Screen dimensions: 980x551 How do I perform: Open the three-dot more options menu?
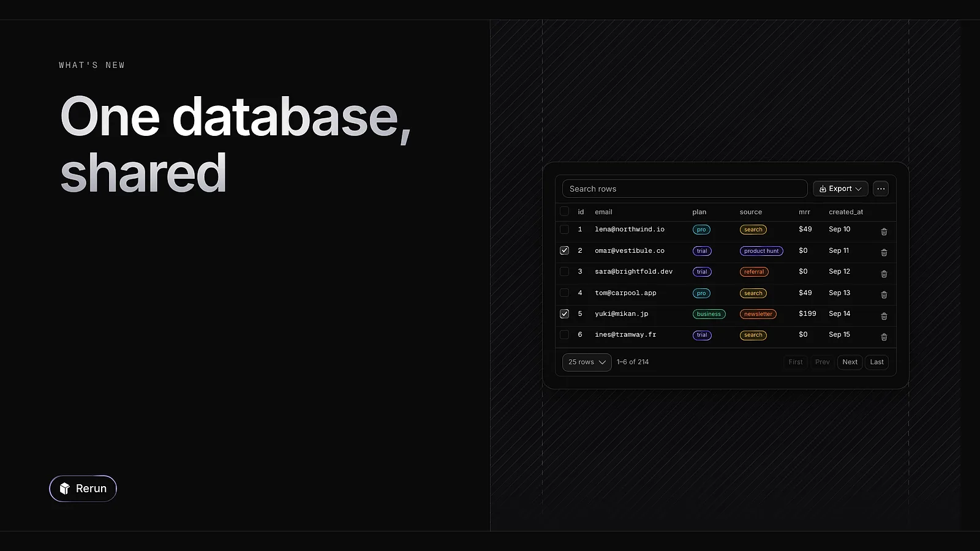click(x=881, y=189)
